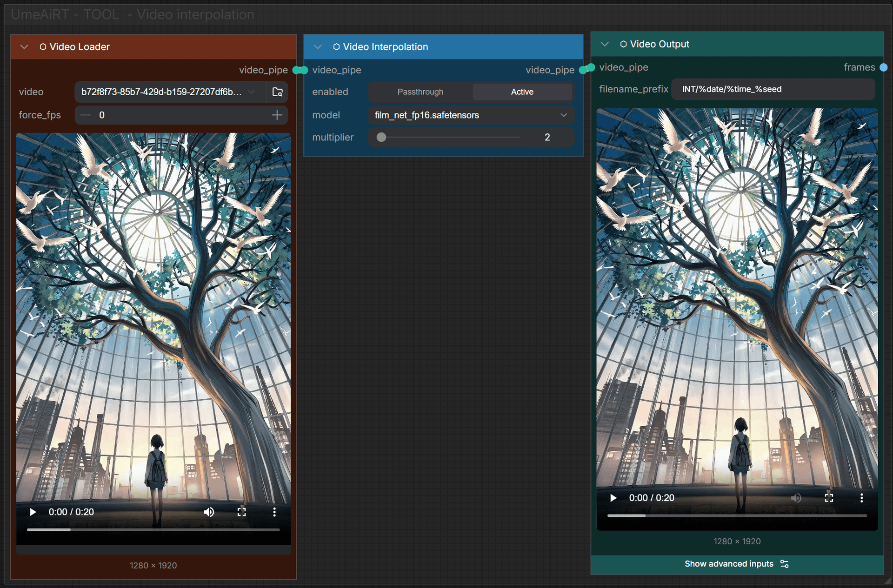The image size is (893, 588).
Task: Open more options on Video Output preview
Action: click(x=862, y=498)
